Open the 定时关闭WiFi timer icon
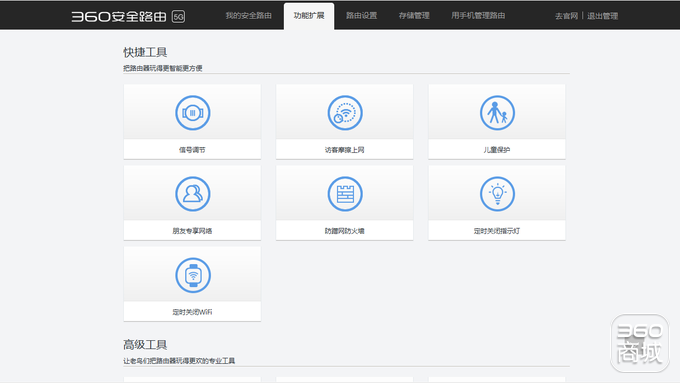Screen dimensions: 680x383 (x=193, y=275)
